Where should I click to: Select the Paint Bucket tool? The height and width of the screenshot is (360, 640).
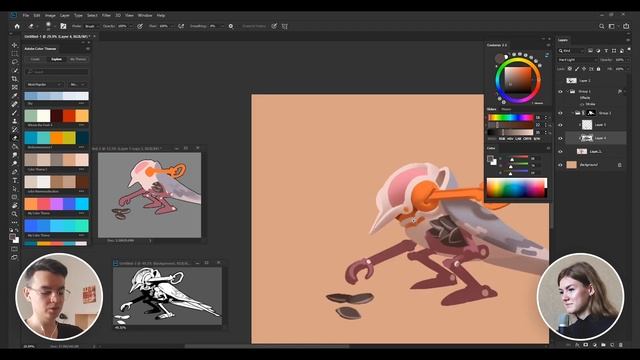click(15, 147)
